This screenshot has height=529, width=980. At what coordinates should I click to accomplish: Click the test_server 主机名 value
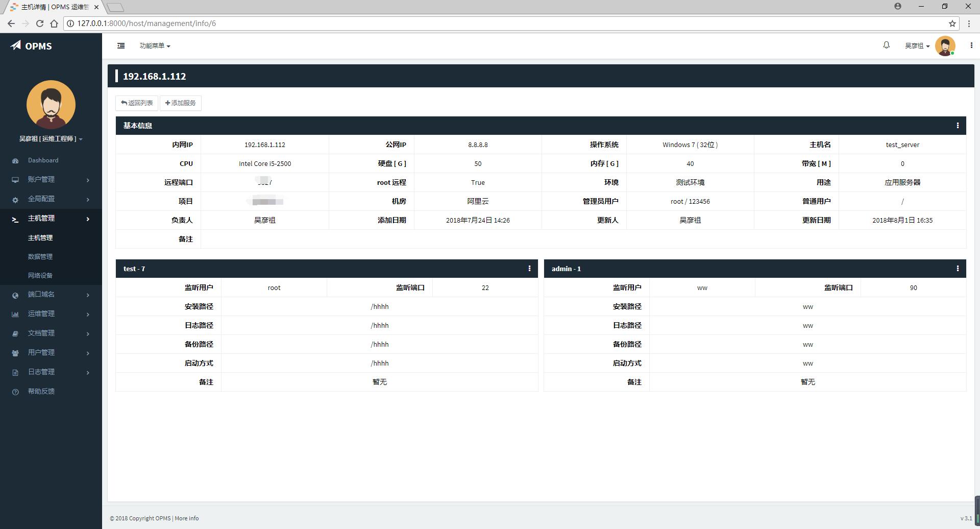coord(902,145)
